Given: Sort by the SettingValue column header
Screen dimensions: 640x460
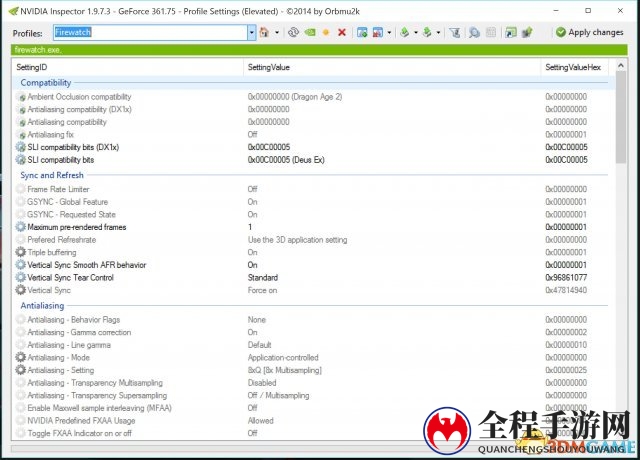Looking at the screenshot, I should point(392,67).
